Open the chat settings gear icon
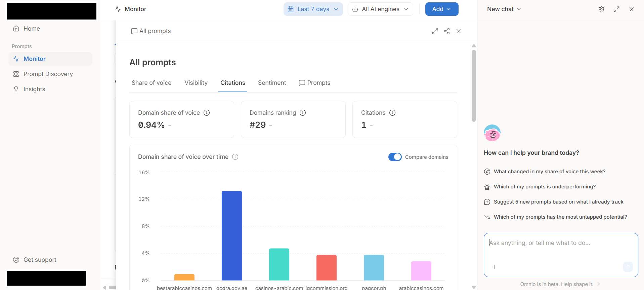This screenshot has height=290, width=644. [x=601, y=9]
